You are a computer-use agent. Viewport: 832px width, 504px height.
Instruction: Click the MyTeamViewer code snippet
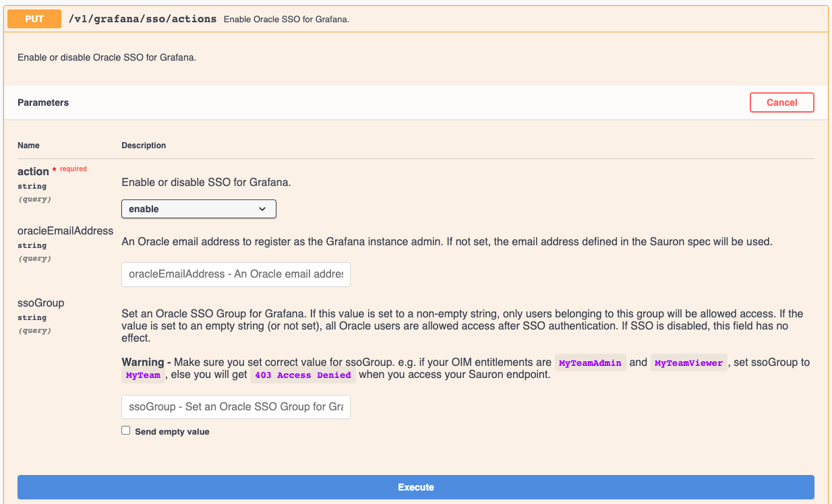click(688, 363)
